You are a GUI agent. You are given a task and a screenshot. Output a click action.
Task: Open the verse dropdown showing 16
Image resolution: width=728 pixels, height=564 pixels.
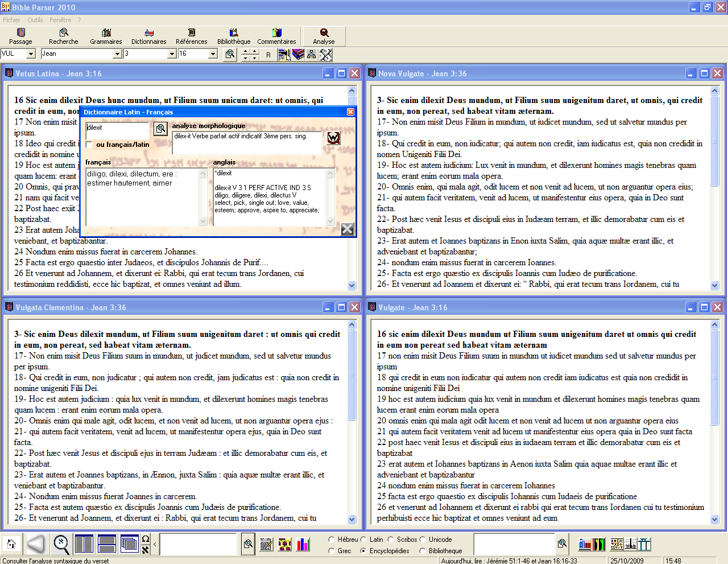coord(213,53)
